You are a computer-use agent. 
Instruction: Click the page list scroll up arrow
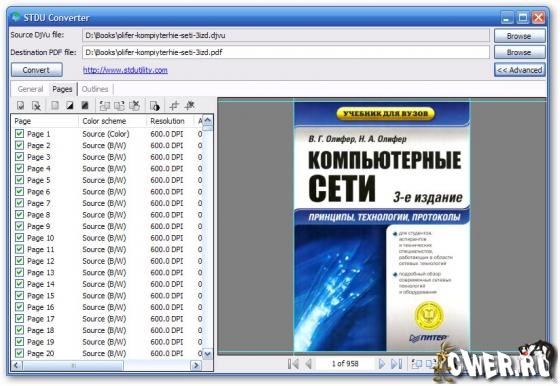click(208, 120)
